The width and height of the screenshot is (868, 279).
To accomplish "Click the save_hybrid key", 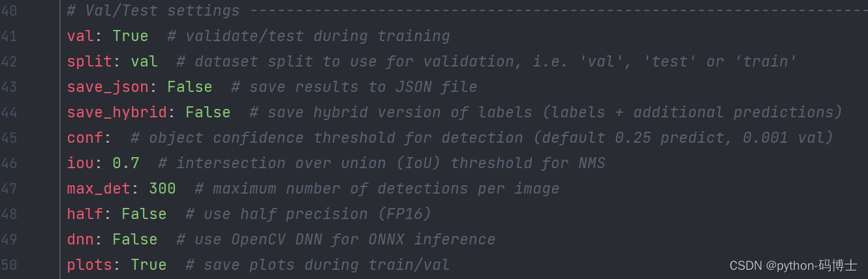I will [x=117, y=113].
